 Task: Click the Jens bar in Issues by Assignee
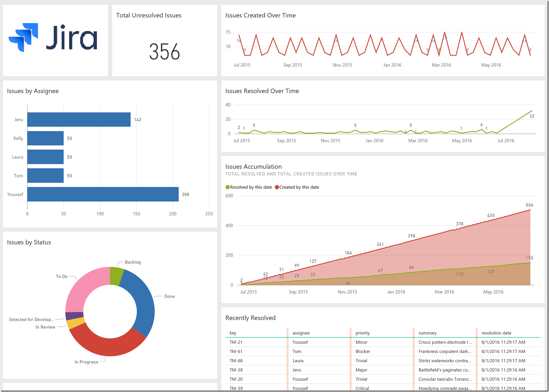[79, 120]
